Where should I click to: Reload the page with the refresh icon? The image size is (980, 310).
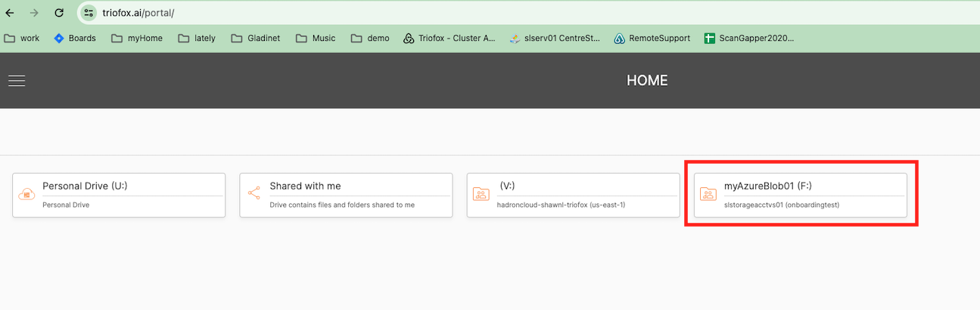[59, 13]
